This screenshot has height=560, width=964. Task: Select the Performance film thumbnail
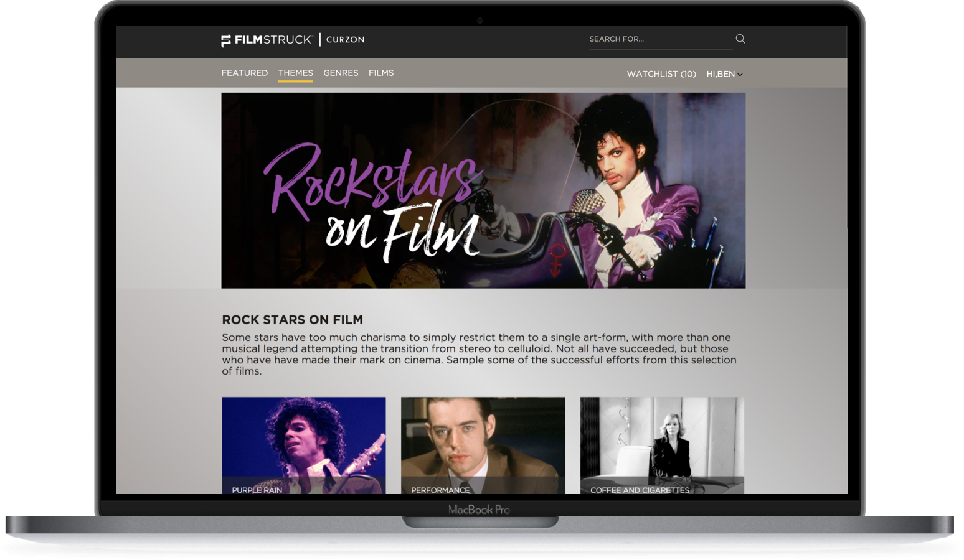click(483, 439)
